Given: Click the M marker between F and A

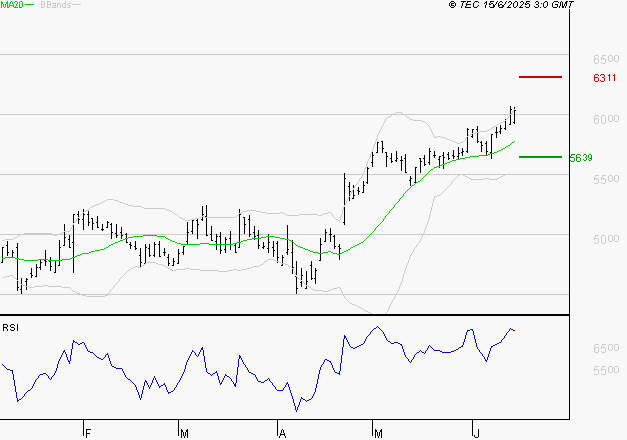Looking at the screenshot, I should pyautogui.click(x=185, y=433).
